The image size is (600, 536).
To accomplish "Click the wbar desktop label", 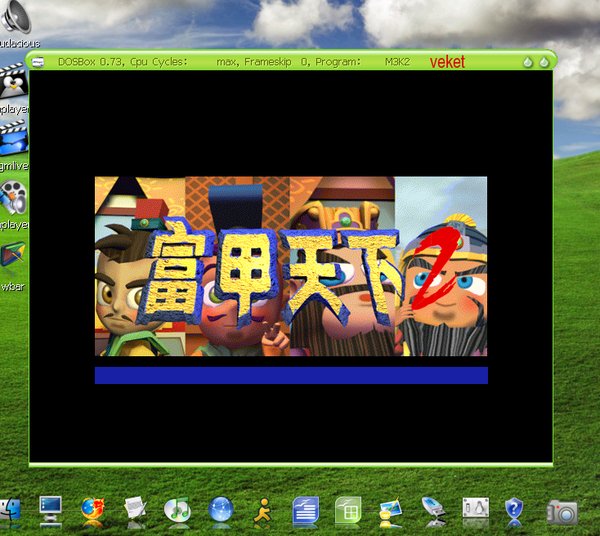I will [13, 286].
